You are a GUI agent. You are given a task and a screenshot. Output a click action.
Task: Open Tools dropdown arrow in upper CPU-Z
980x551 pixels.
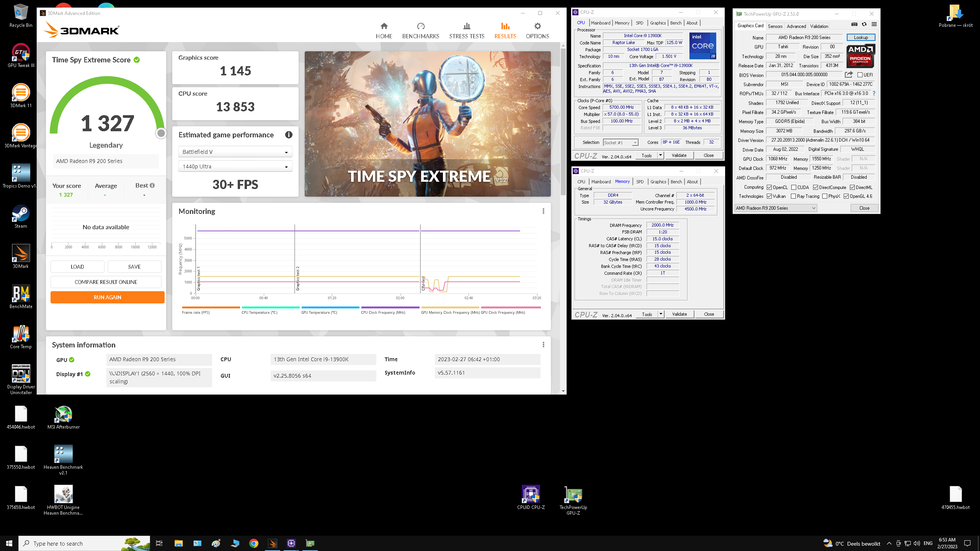coord(660,155)
